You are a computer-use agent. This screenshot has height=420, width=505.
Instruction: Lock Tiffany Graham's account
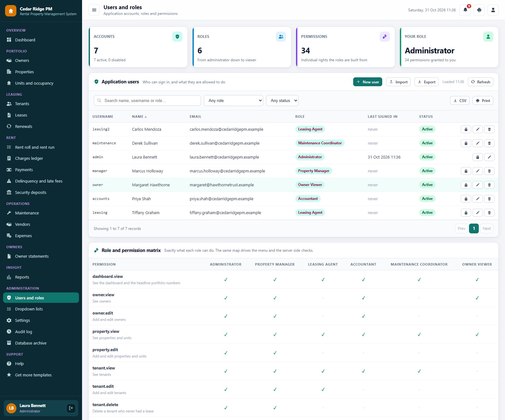point(466,213)
